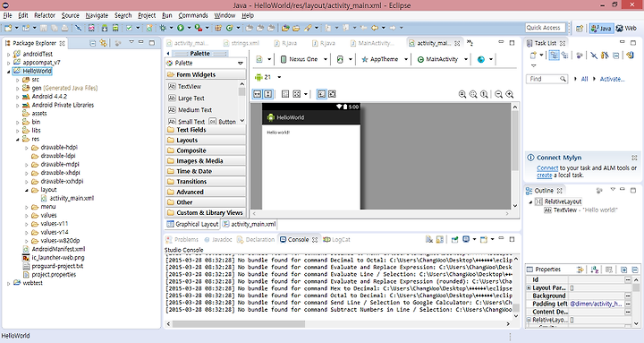Click the Search flashlight icon in toolbar
Screen dimensions: 644x343
click(308, 28)
